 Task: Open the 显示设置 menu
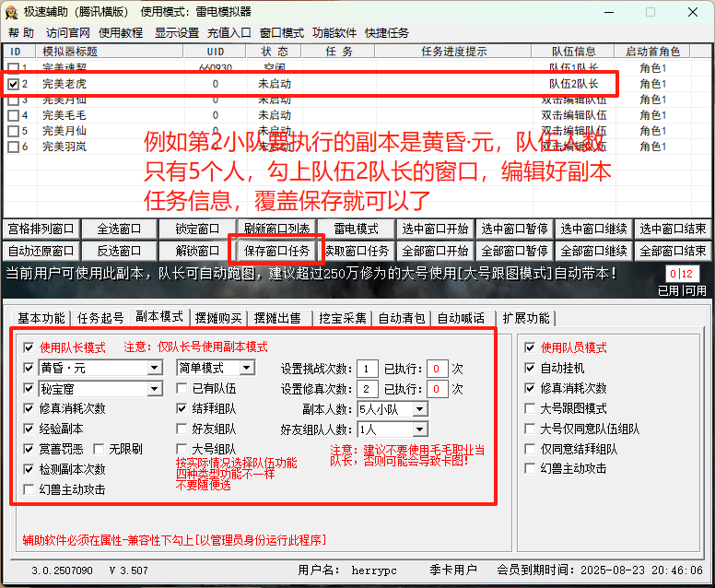pyautogui.click(x=177, y=33)
